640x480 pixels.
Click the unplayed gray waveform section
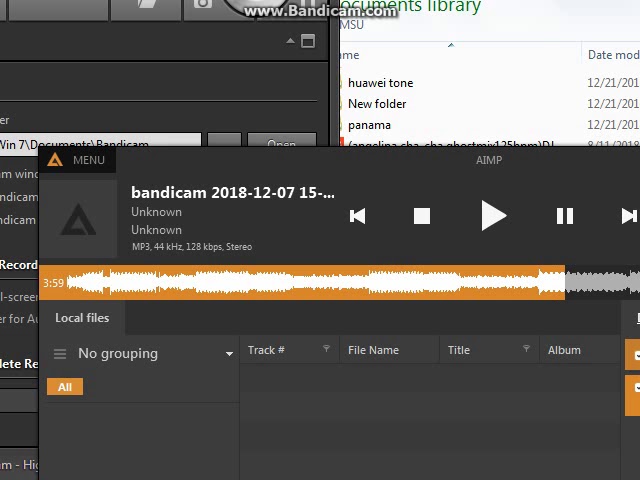tap(602, 282)
